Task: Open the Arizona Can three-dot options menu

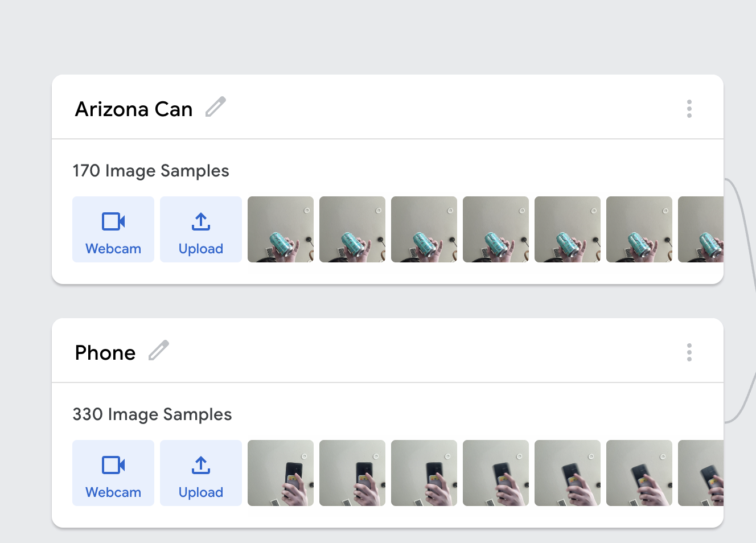Action: tap(689, 109)
